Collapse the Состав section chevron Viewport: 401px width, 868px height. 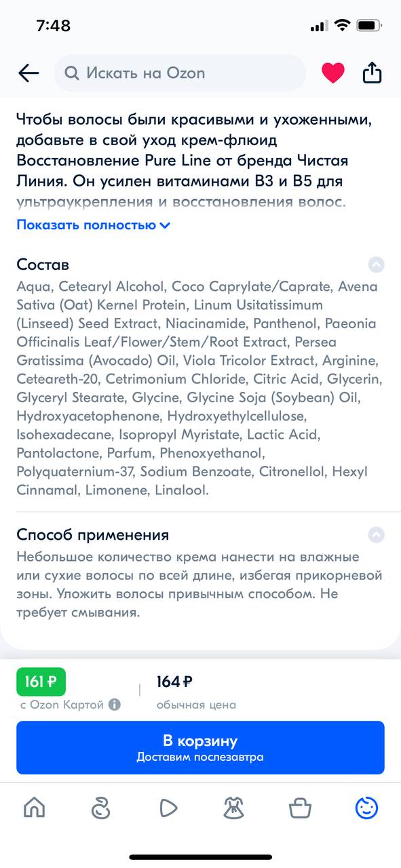click(x=376, y=264)
